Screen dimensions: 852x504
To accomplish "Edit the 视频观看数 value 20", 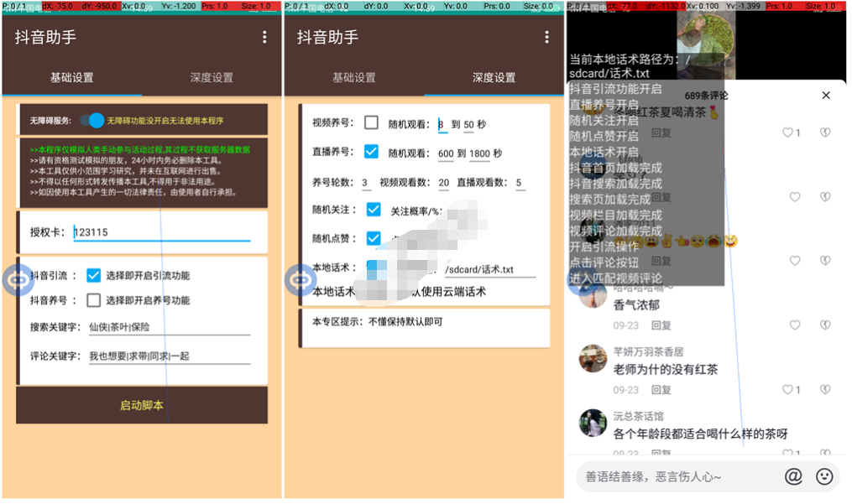I will (443, 183).
